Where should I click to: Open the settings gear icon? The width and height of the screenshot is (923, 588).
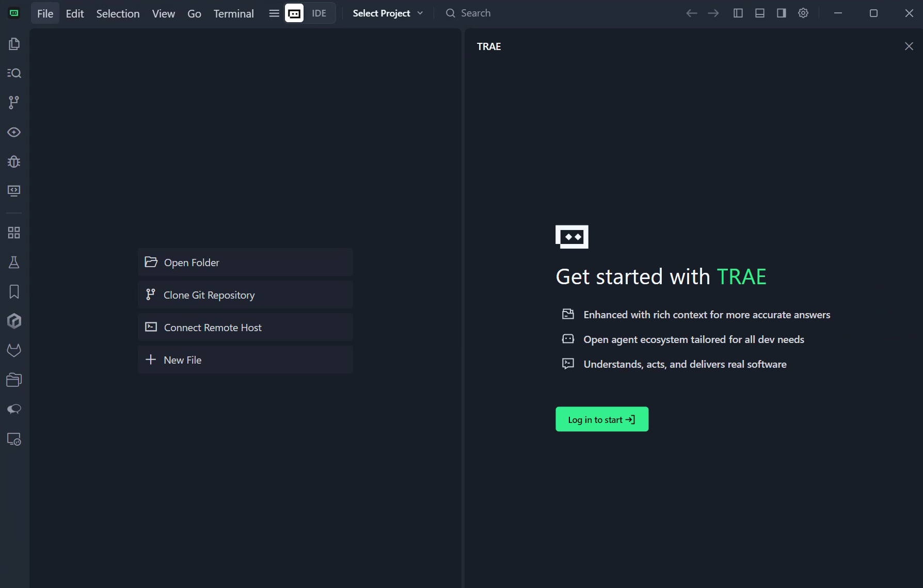coord(803,13)
